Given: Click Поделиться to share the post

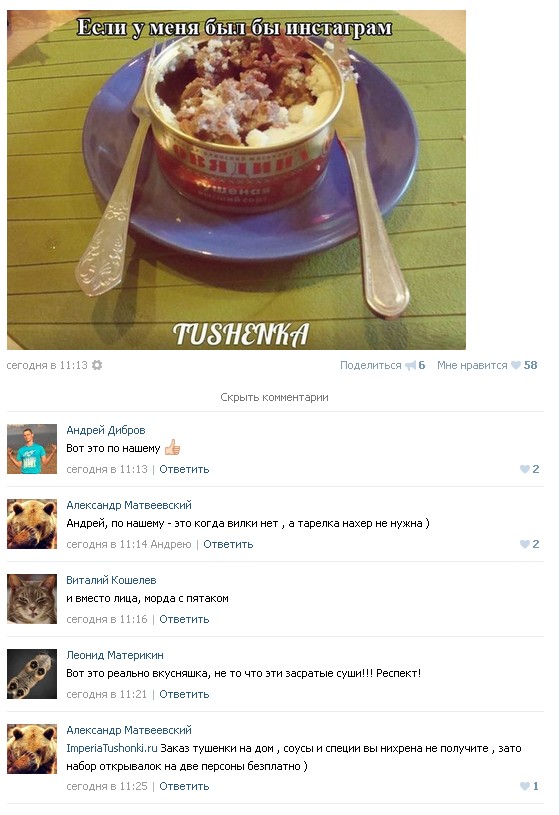Looking at the screenshot, I should 371,365.
